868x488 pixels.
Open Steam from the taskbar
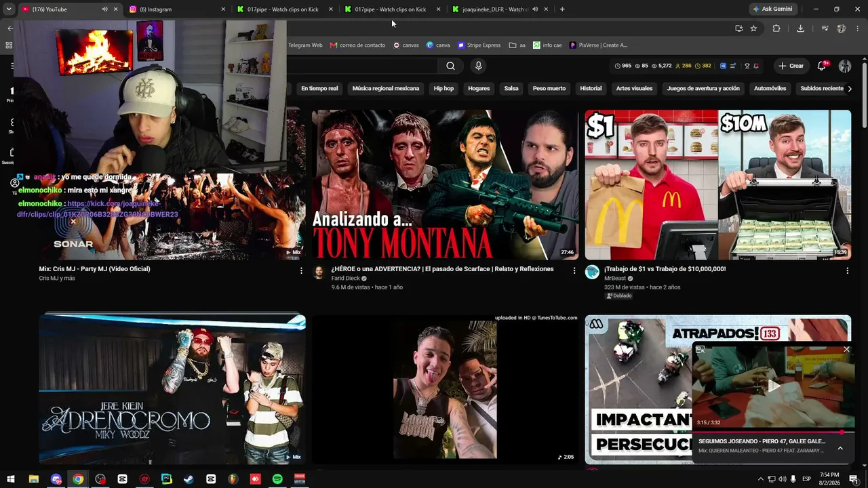pos(189,479)
